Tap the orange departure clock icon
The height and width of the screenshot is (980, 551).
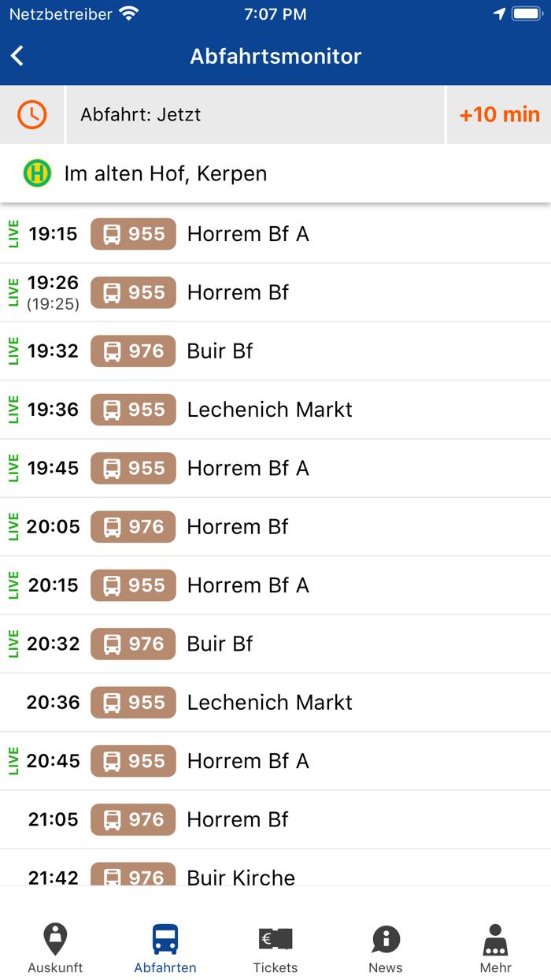tap(31, 114)
